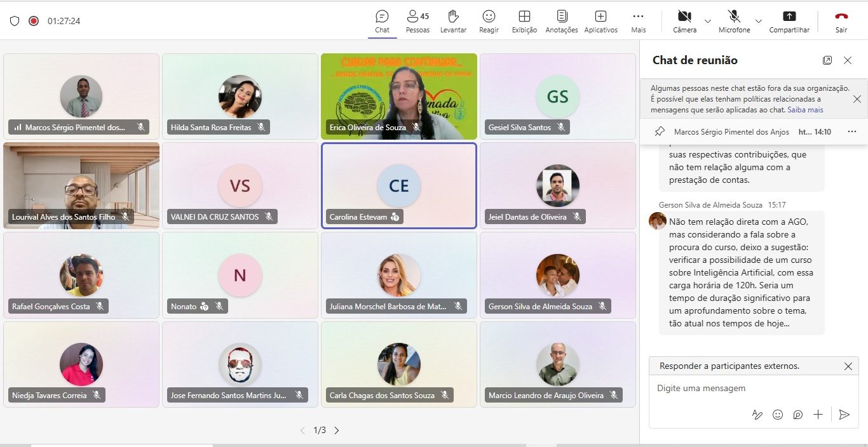The height and width of the screenshot is (447, 868).
Task: Open the emoji picker in message box
Action: [x=777, y=415]
